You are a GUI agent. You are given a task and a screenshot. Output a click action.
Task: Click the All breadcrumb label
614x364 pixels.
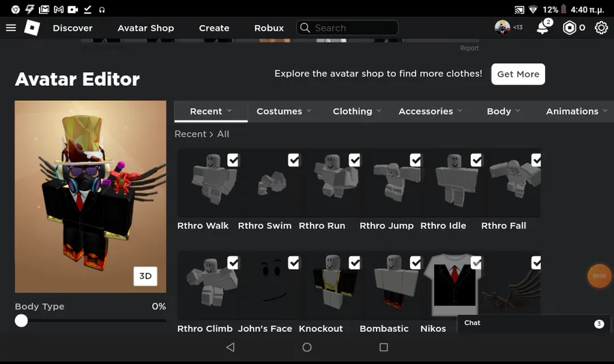(223, 134)
